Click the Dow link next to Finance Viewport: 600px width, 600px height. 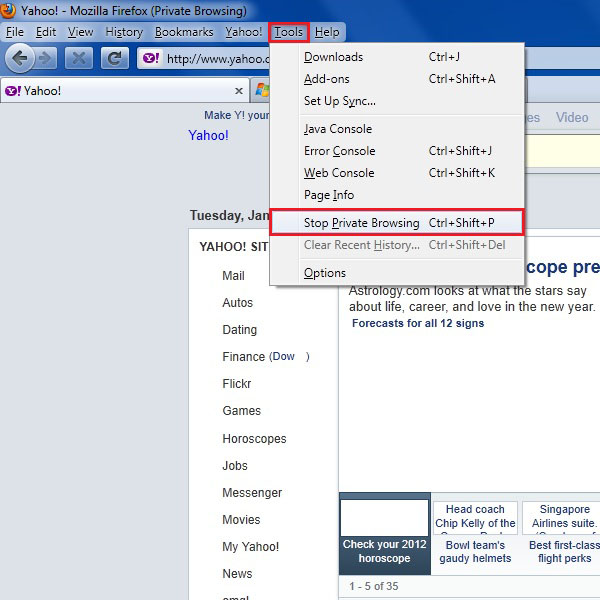(x=284, y=356)
